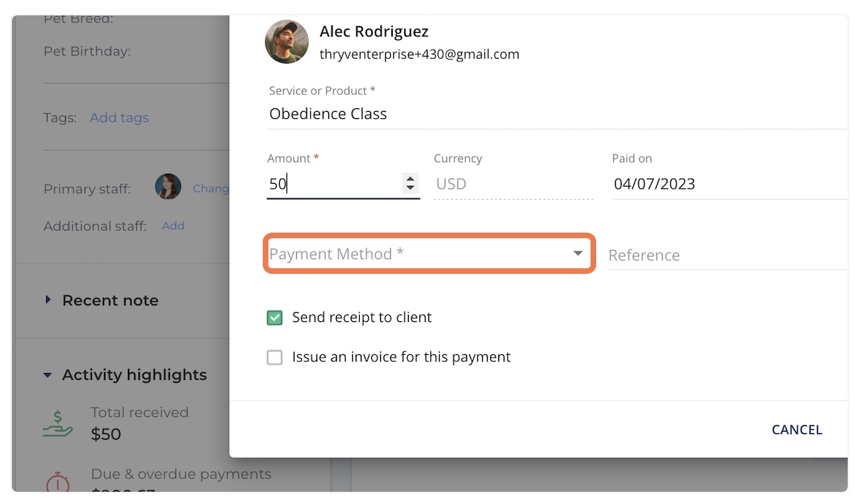Collapse the Activity highlights section
Screen dimensions: 868x503
pos(48,375)
